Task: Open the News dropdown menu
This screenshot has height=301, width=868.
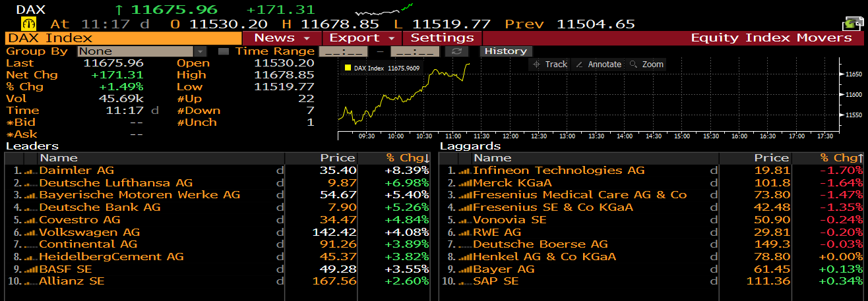Action: [x=282, y=38]
